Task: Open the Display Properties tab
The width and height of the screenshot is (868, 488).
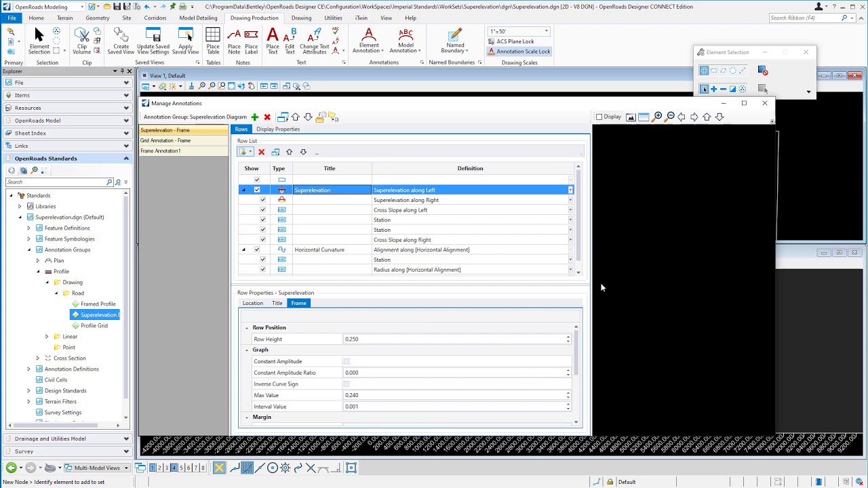Action: point(278,129)
